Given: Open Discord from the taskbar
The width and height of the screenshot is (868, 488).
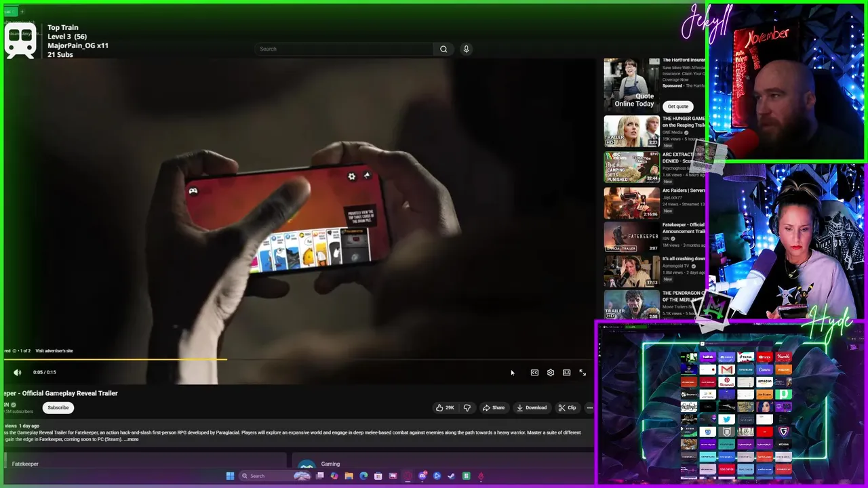Looking at the screenshot, I should click(422, 476).
